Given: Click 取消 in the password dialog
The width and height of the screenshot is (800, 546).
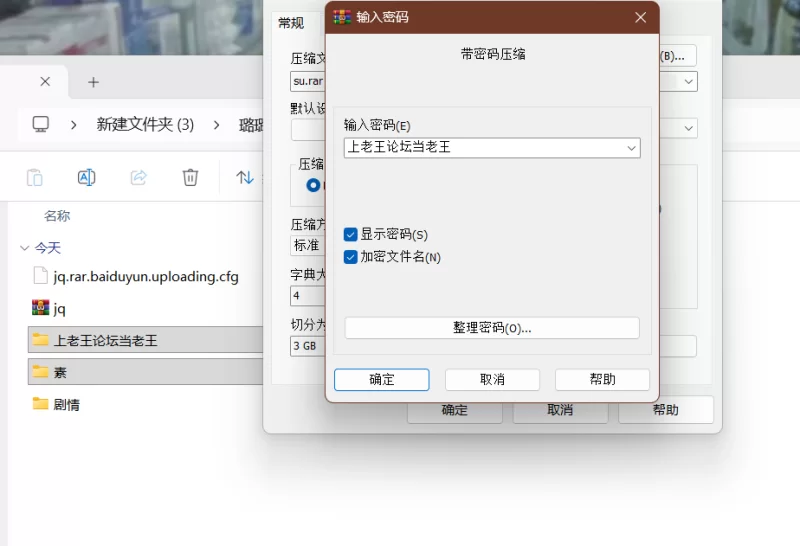Looking at the screenshot, I should [x=492, y=380].
